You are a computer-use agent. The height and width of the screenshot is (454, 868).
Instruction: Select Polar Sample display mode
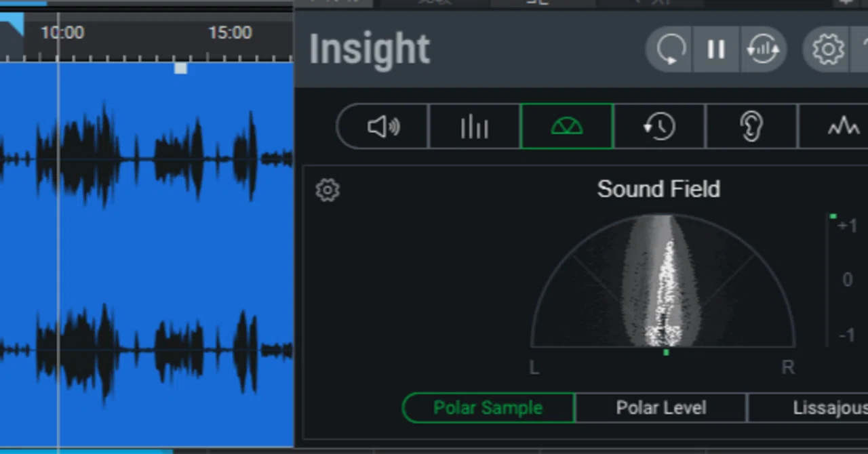[x=488, y=408]
